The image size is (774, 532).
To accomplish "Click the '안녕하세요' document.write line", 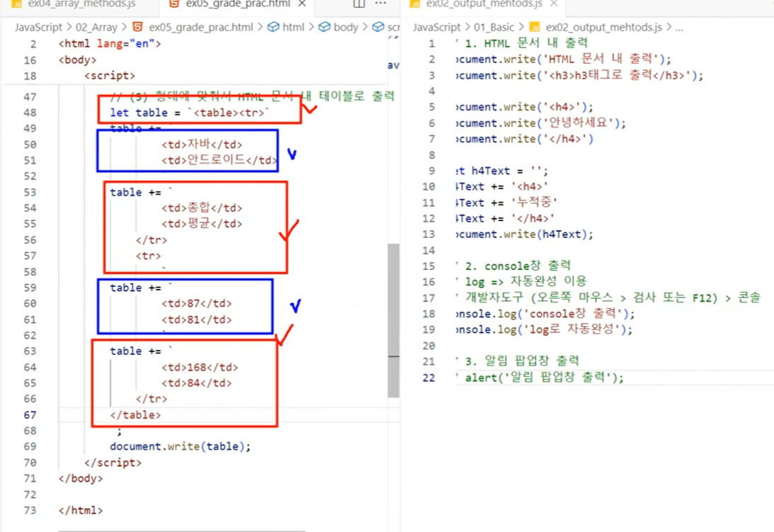I will coord(541,123).
